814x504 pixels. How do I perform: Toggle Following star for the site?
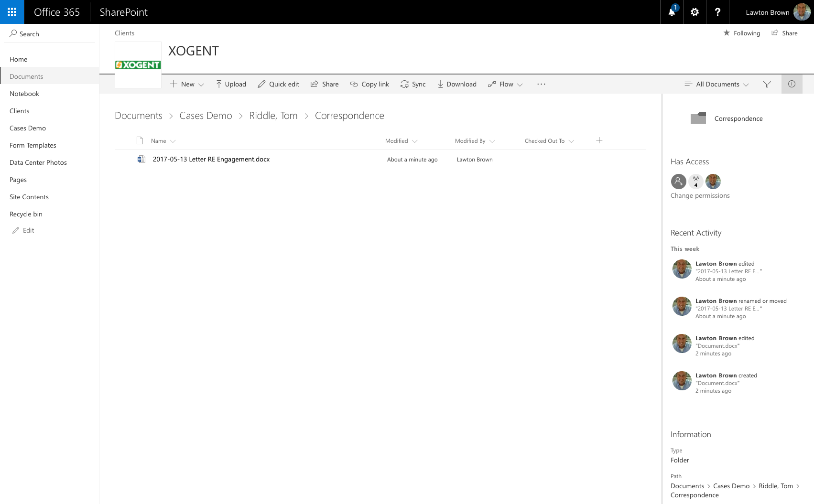[x=742, y=33]
